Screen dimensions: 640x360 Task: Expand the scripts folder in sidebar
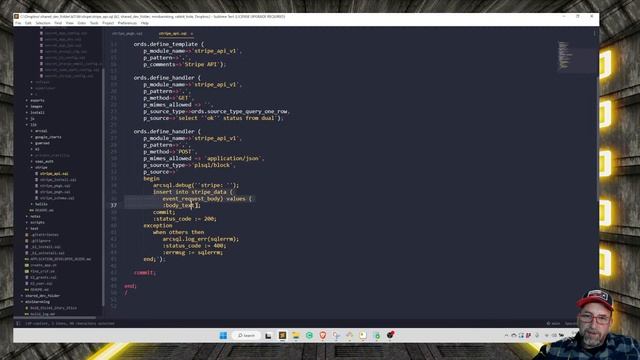click(x=37, y=222)
